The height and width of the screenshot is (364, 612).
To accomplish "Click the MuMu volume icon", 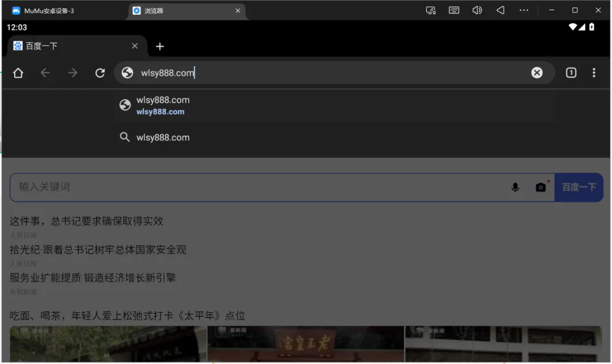I will pyautogui.click(x=477, y=10).
